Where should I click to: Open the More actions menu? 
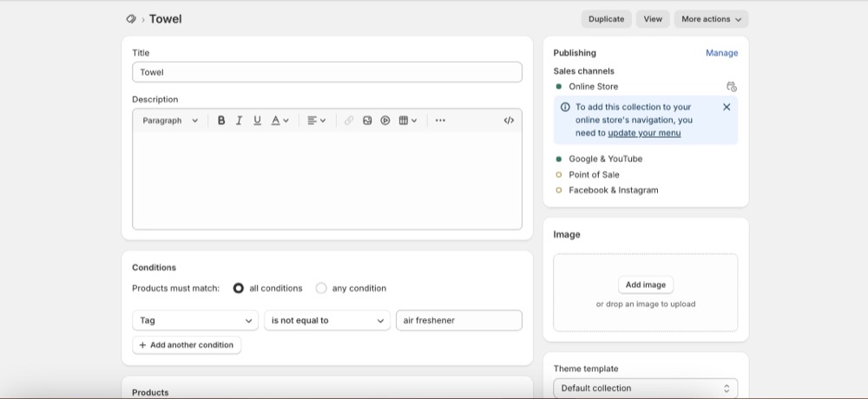click(x=711, y=19)
